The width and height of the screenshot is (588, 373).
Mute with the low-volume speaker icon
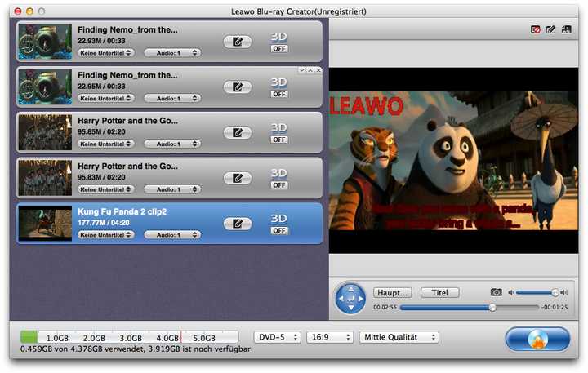click(x=510, y=292)
